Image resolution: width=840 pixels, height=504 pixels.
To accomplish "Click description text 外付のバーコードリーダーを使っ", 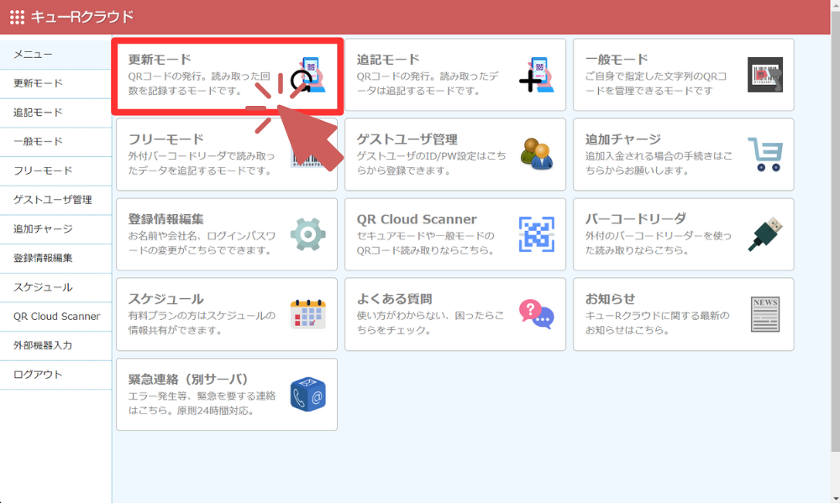I will [x=658, y=236].
